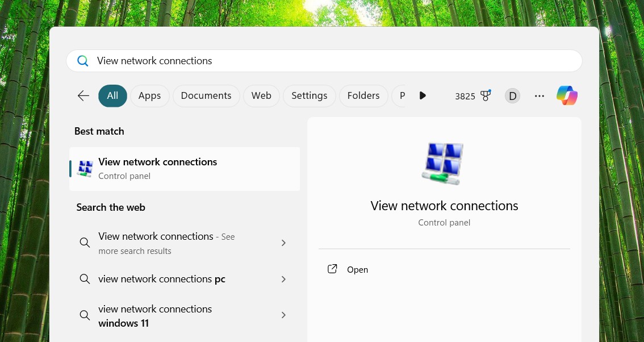644x342 pixels.
Task: Click the 'Best match' heading
Action: (x=99, y=131)
